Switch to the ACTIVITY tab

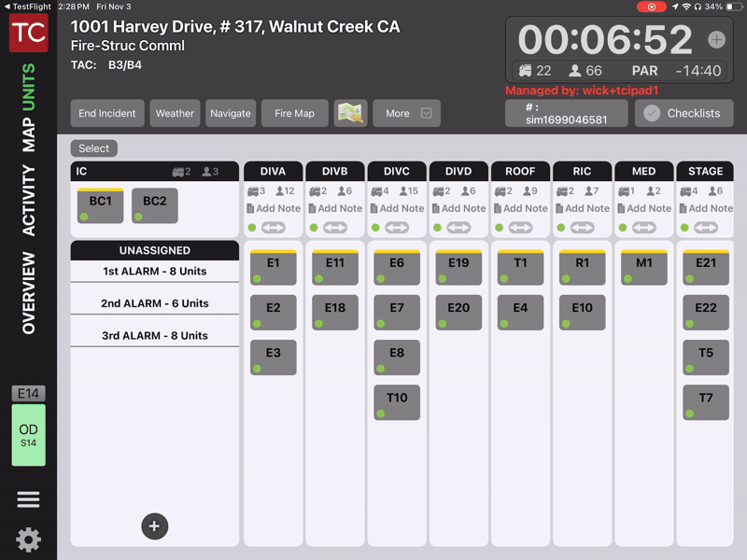point(28,201)
